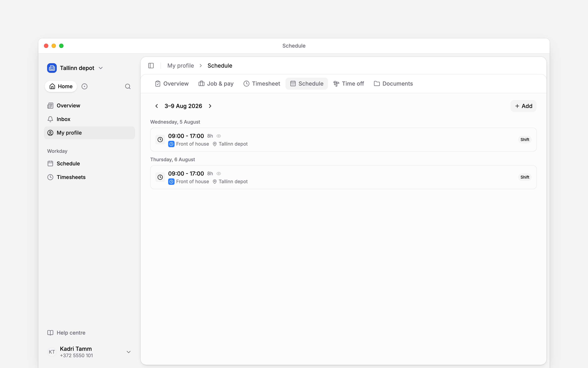Go to My profile breadcrumb
Viewport: 588px width, 368px height.
pyautogui.click(x=181, y=66)
